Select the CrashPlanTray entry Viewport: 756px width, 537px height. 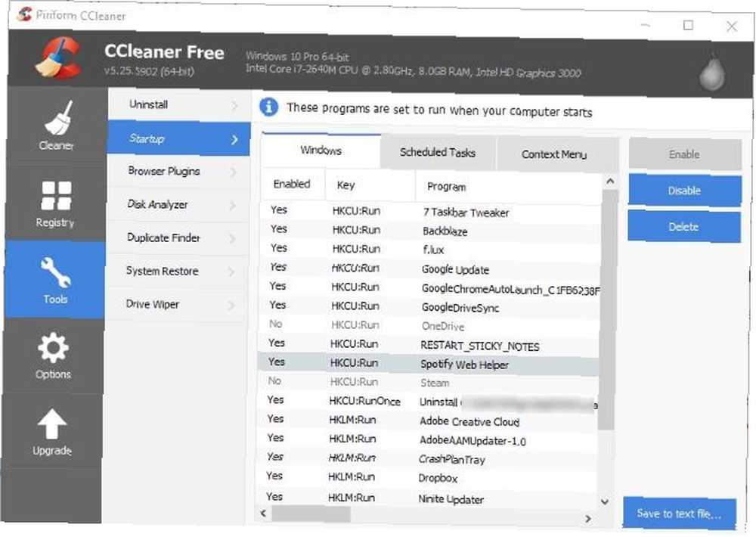click(x=427, y=458)
